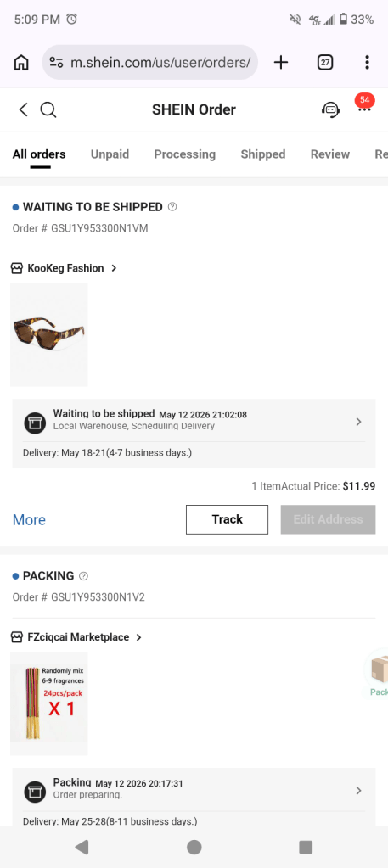Select the Processing tab

click(x=184, y=154)
